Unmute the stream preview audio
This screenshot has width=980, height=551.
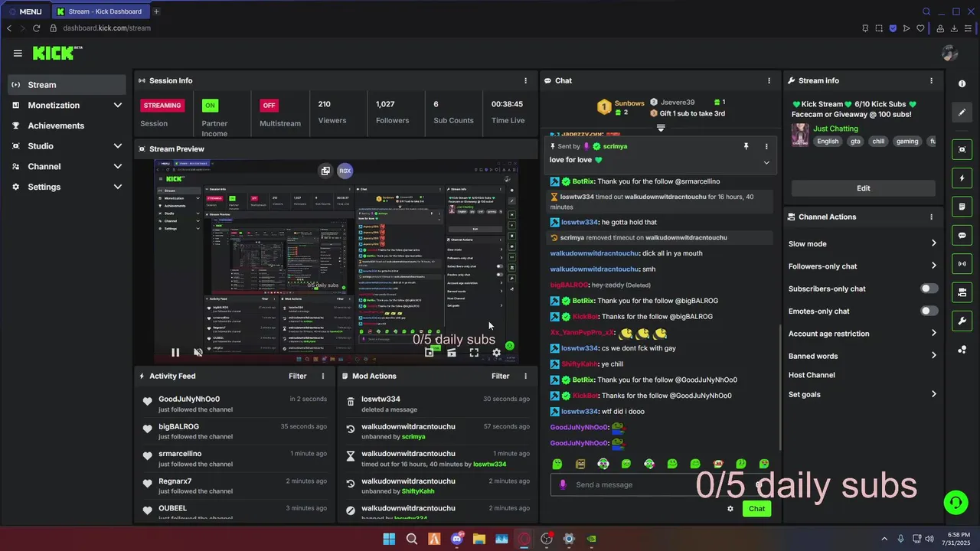tap(198, 353)
